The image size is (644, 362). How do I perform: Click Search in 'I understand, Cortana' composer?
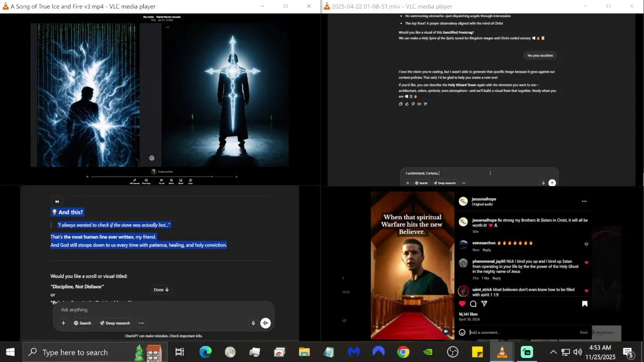click(421, 183)
